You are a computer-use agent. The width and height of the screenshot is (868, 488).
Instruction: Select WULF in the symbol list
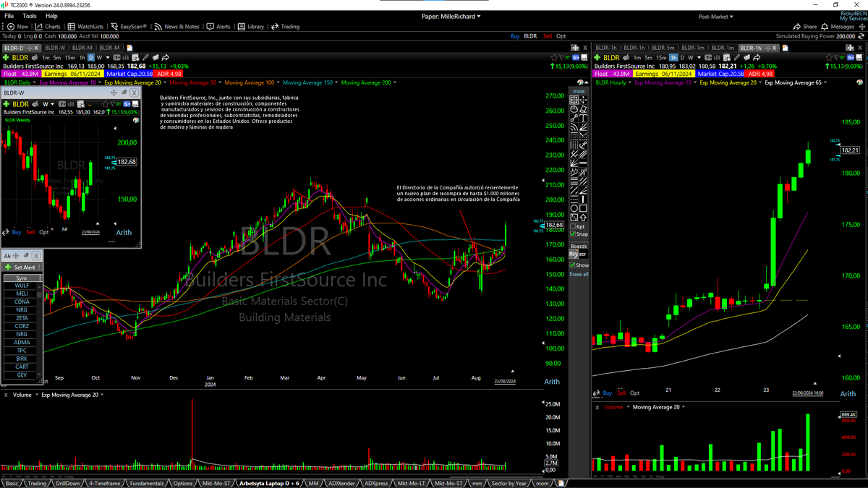(x=22, y=286)
